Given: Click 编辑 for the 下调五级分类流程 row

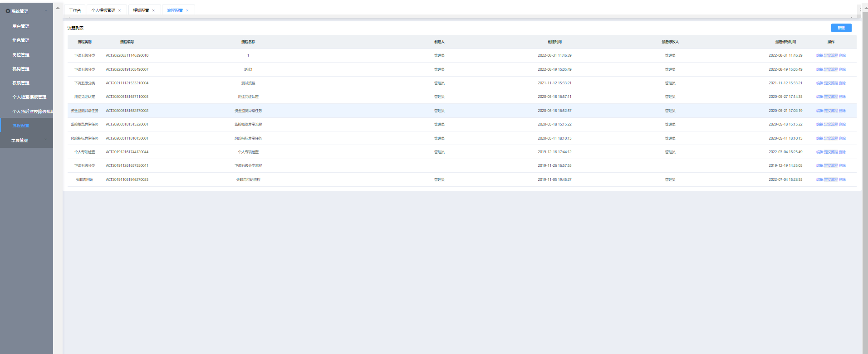Looking at the screenshot, I should pyautogui.click(x=819, y=165).
